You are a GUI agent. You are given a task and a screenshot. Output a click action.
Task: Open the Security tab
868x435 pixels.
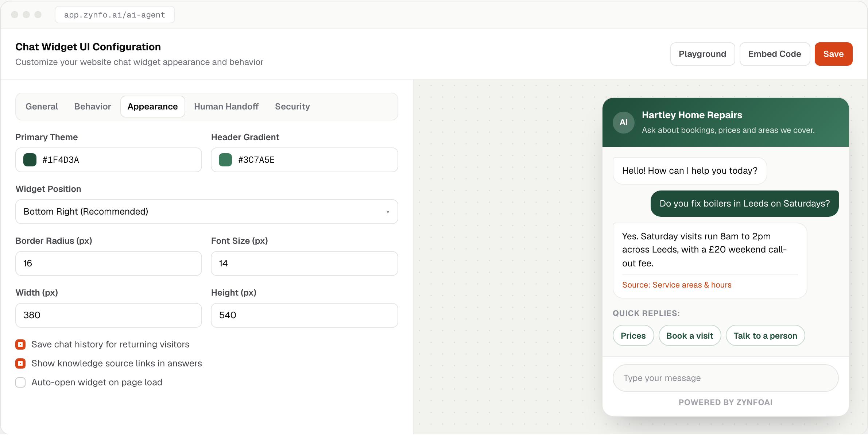(x=292, y=107)
